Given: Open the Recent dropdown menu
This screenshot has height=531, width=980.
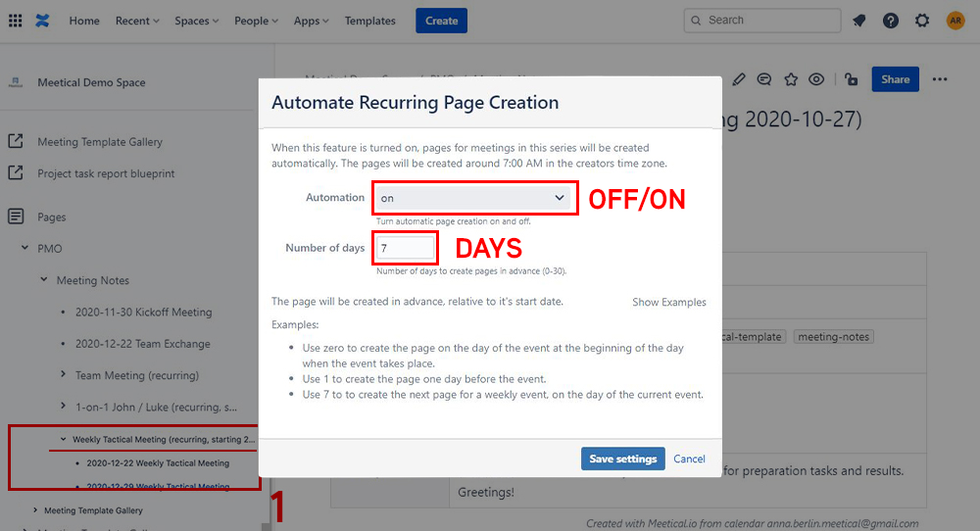Looking at the screenshot, I should [x=137, y=21].
